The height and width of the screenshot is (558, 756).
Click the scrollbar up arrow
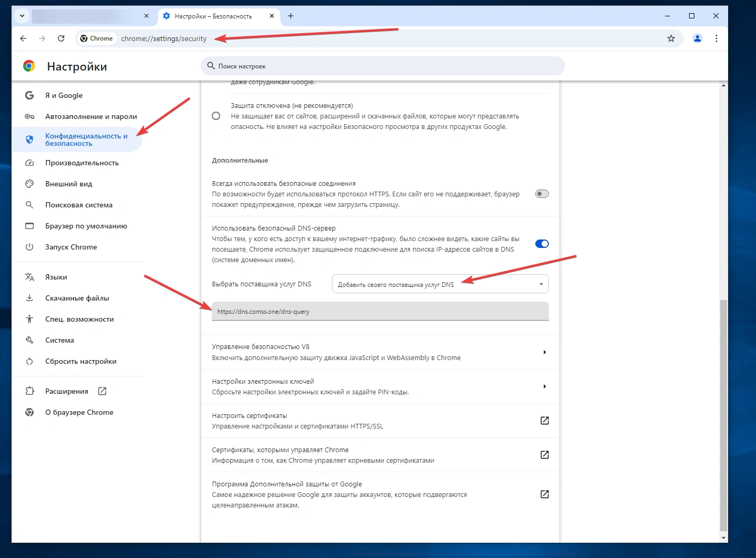click(724, 85)
